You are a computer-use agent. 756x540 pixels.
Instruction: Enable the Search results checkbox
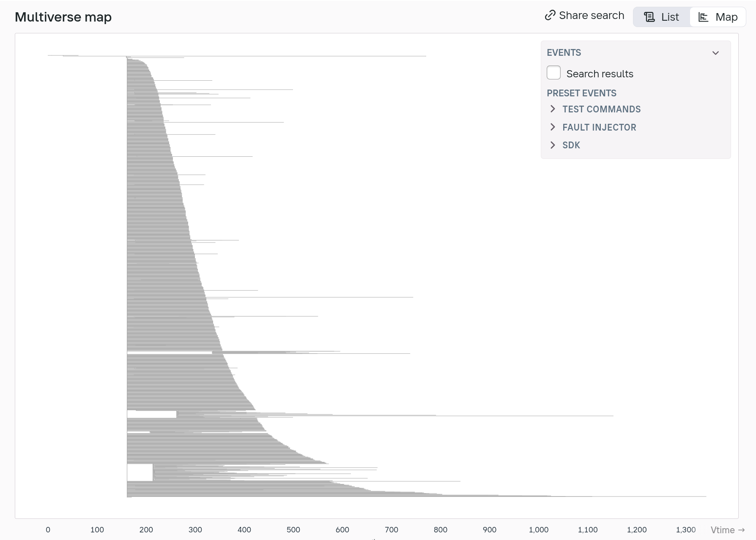pos(553,73)
